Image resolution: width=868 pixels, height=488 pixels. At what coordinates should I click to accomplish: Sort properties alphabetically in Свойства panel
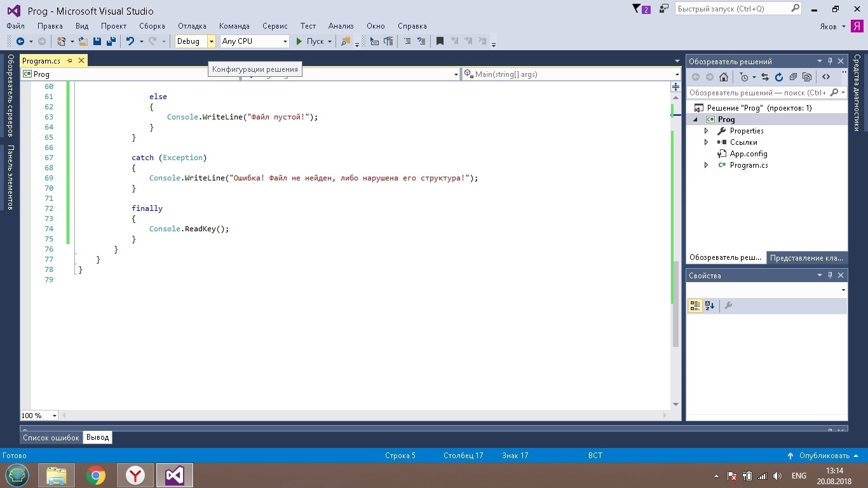710,306
